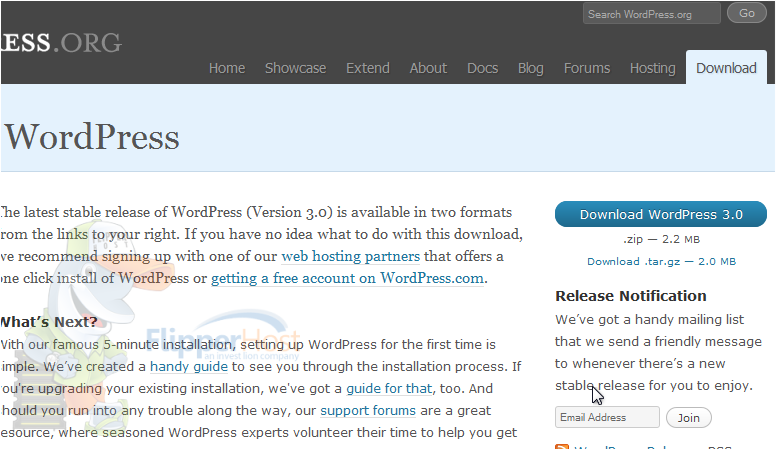Screen dimensions: 776x450
Task: Open the handy guide link
Action: (189, 366)
